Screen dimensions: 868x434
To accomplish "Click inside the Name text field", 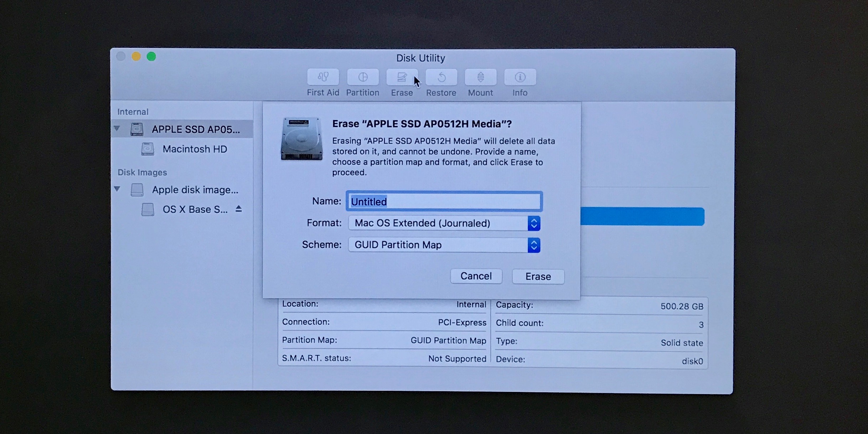I will [x=443, y=201].
